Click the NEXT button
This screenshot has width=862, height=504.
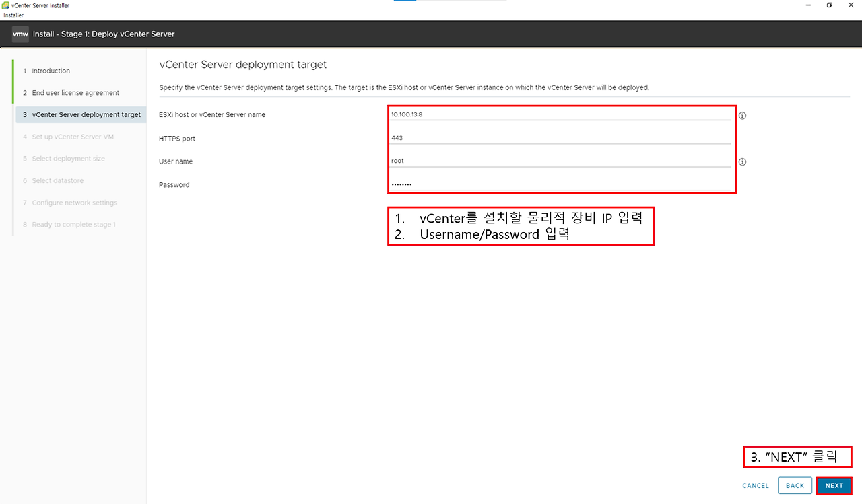point(834,486)
